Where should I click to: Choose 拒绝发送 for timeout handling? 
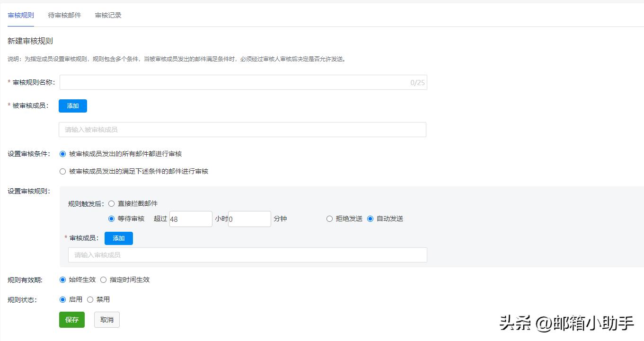tap(329, 219)
